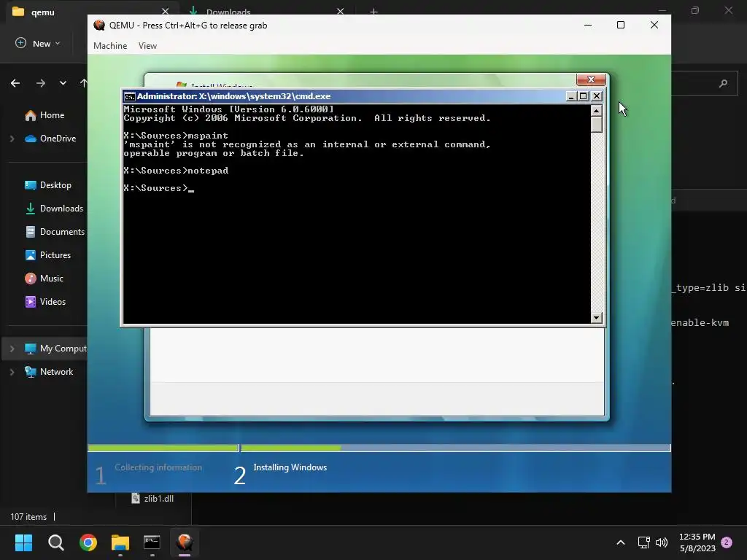Click the cmd.exe title bar icon

pyautogui.click(x=129, y=97)
